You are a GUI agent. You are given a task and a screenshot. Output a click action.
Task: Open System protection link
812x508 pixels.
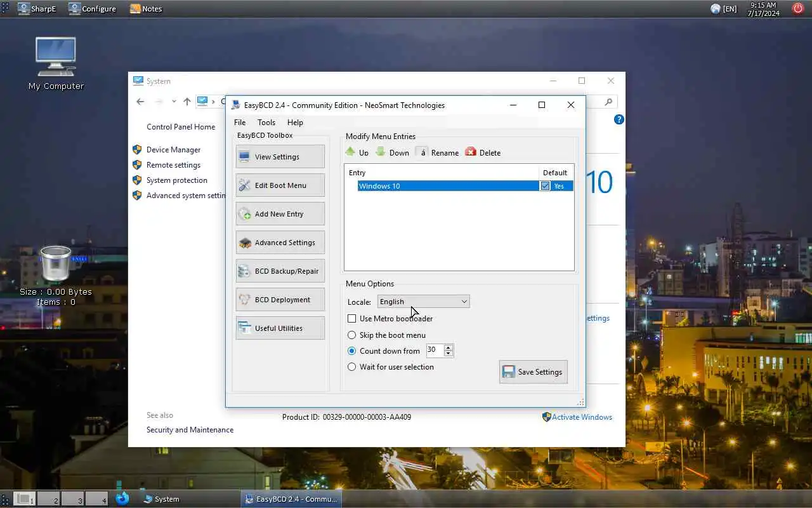click(x=177, y=180)
